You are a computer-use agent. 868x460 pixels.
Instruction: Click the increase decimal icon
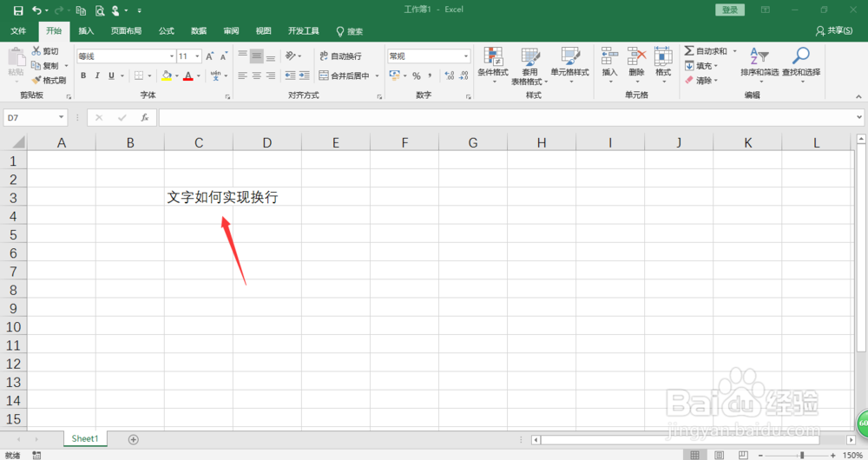point(450,76)
